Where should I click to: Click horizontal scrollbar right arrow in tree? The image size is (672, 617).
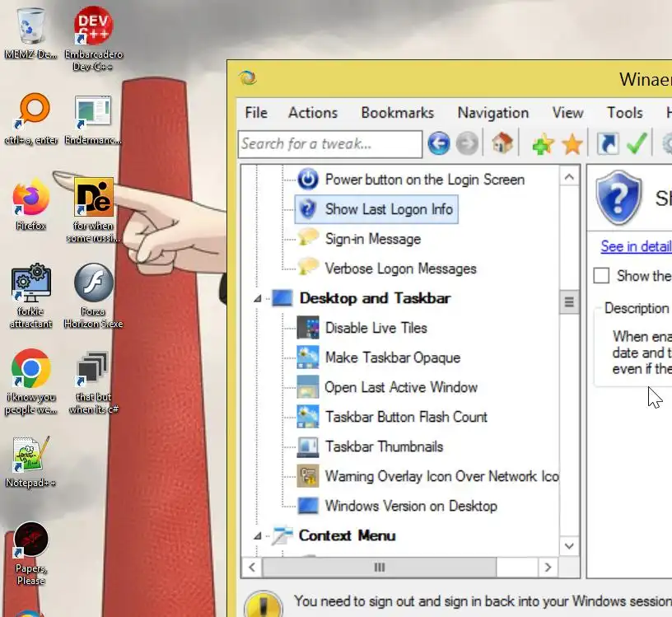[548, 568]
